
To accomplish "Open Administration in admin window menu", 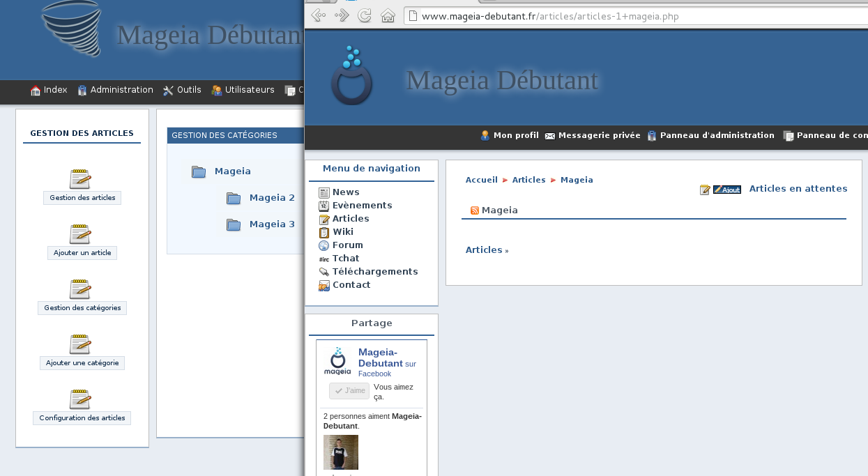I will click(121, 90).
